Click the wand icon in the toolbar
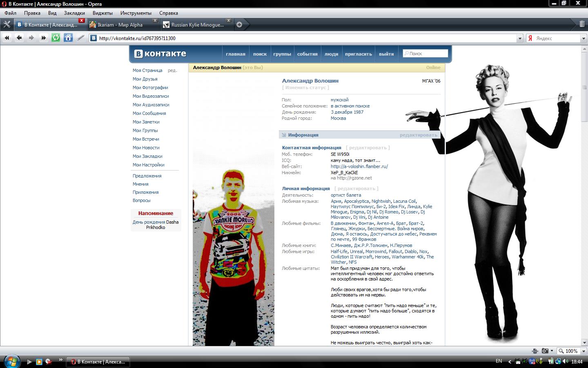The image size is (588, 368). click(x=80, y=38)
